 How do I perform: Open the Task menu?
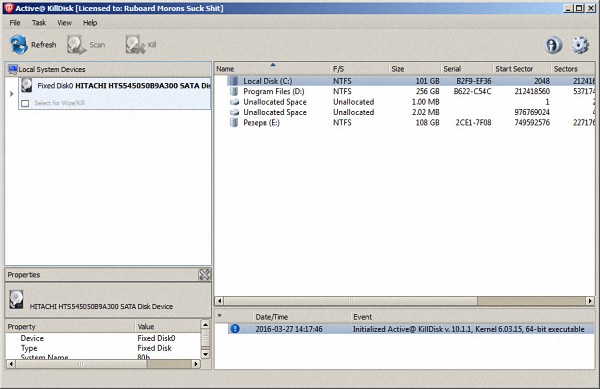pyautogui.click(x=39, y=23)
